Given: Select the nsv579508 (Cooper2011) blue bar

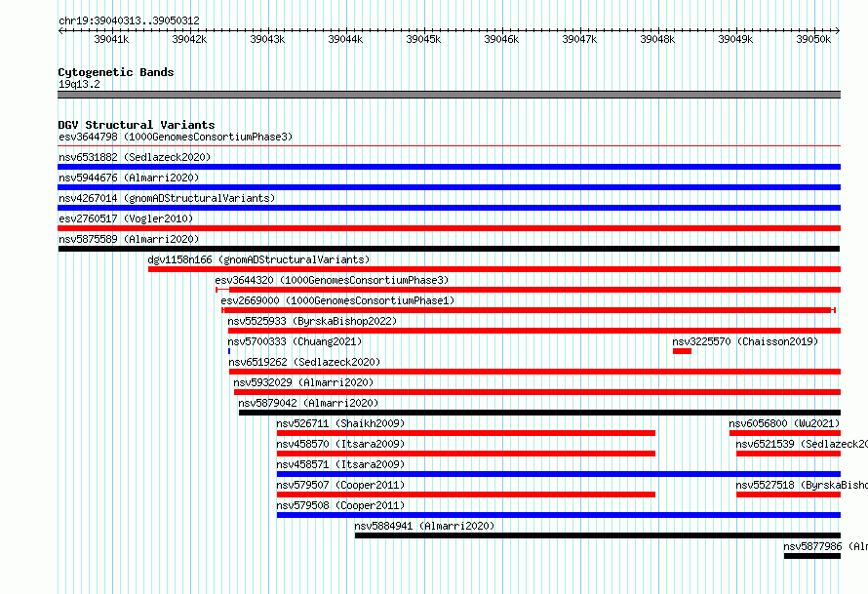Looking at the screenshot, I should (559, 515).
